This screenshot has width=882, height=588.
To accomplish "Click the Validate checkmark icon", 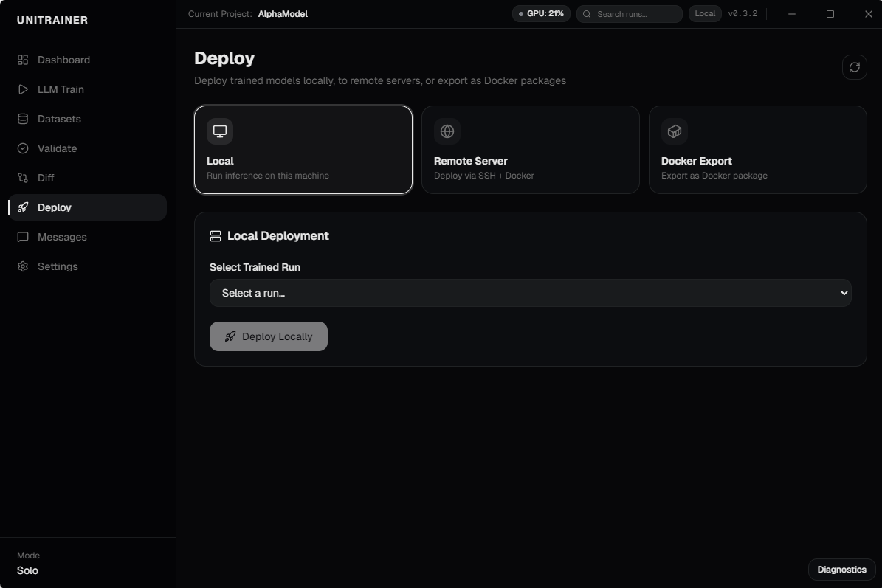I will tap(23, 148).
